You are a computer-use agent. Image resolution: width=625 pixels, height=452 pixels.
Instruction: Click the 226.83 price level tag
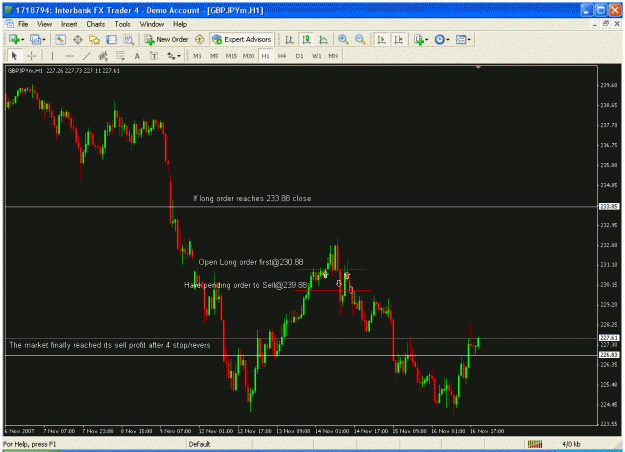tap(609, 355)
